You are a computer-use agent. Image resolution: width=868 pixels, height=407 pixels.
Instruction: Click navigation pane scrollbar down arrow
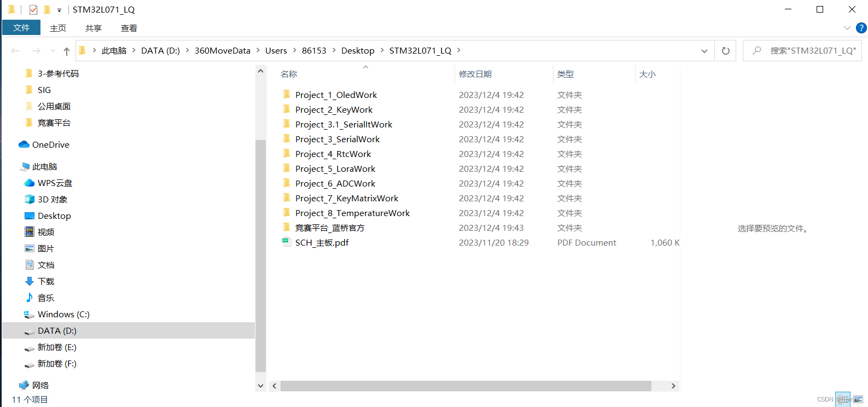260,386
